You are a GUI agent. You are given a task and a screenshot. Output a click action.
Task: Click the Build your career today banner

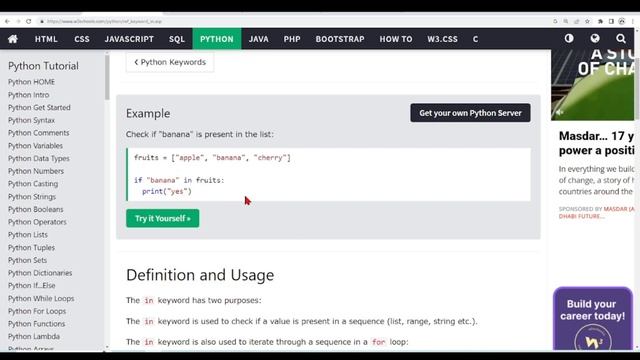pos(593,318)
